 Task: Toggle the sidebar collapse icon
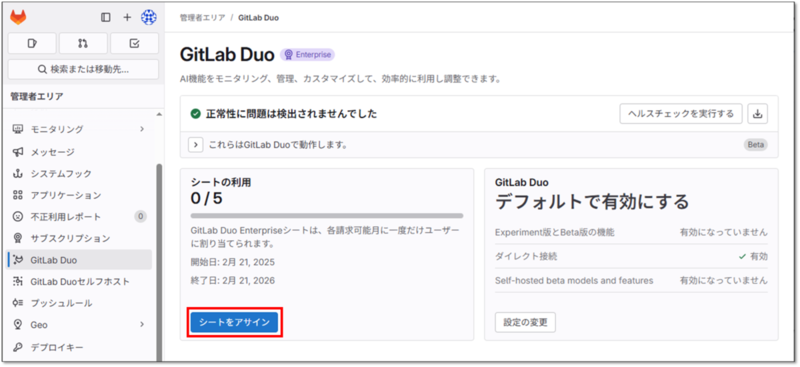[x=106, y=17]
